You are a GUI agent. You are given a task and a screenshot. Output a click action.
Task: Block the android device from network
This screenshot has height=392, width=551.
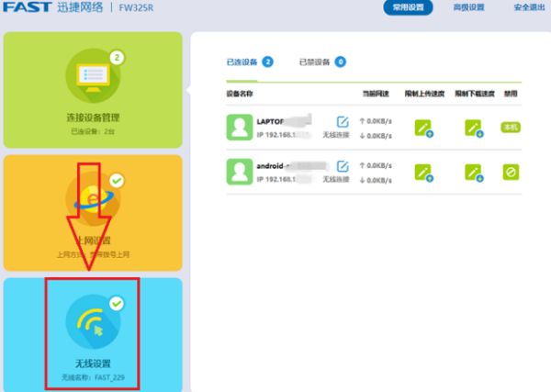(511, 172)
